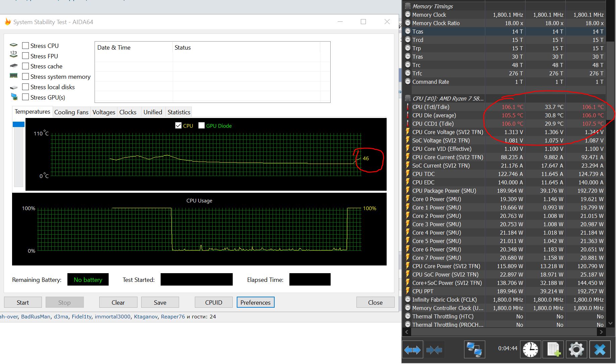Click the lightning icon on CPU Core Voltage row

[408, 132]
